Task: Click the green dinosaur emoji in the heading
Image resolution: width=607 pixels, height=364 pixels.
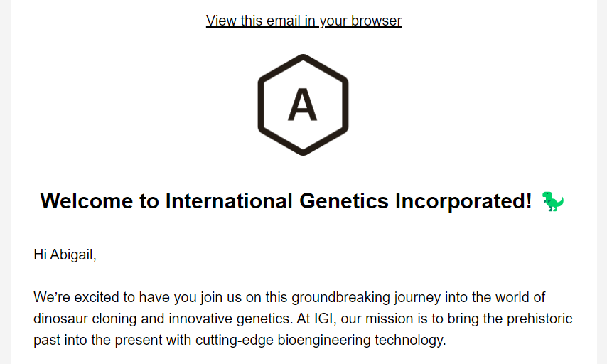Action: [553, 201]
